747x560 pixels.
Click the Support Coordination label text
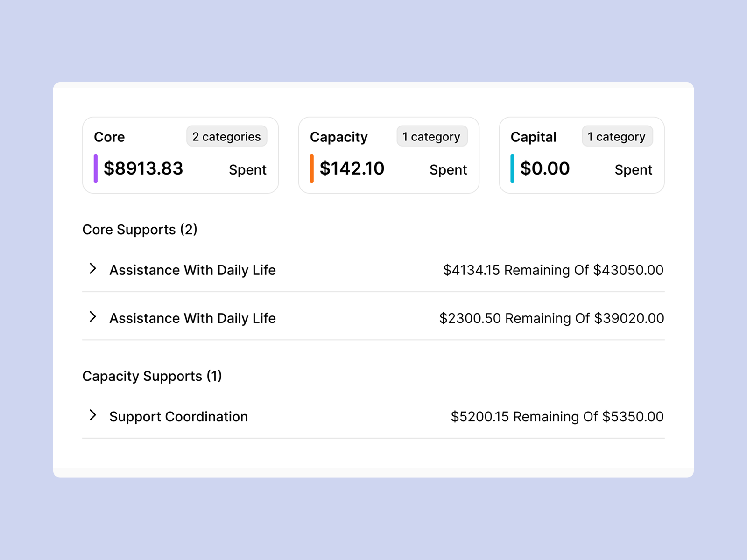tap(178, 417)
